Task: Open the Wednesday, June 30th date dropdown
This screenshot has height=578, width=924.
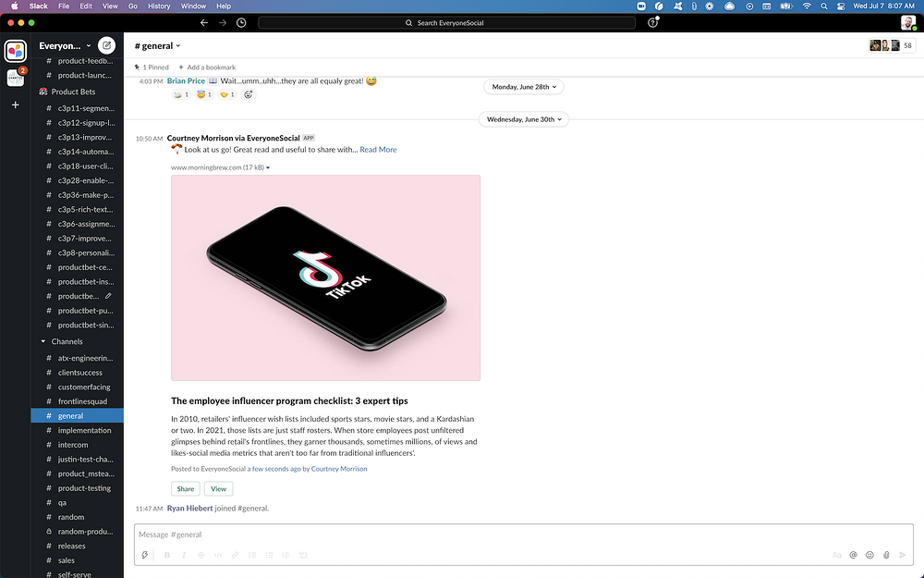Action: click(524, 119)
